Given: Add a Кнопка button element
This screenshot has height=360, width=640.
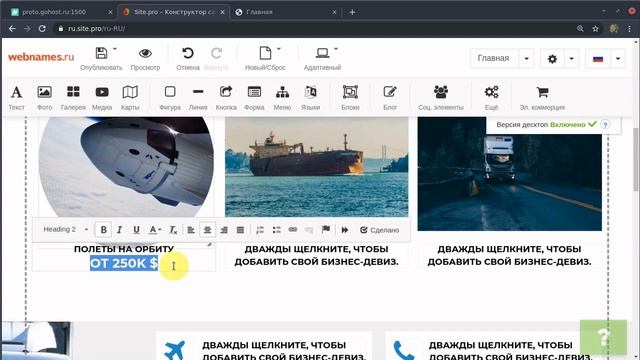Looking at the screenshot, I should pos(226,98).
